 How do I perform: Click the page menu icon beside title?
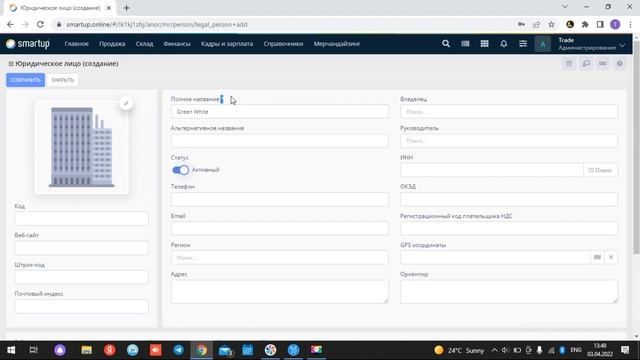(x=11, y=64)
